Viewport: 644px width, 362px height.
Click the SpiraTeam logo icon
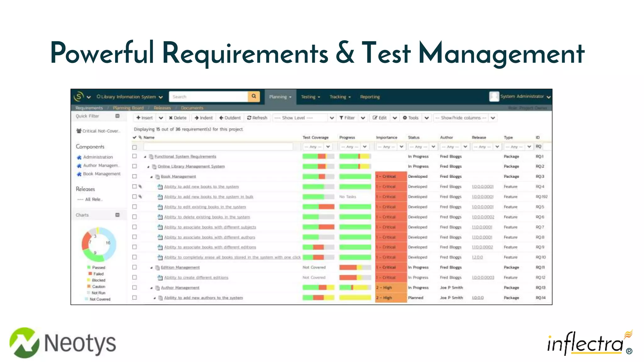[79, 96]
